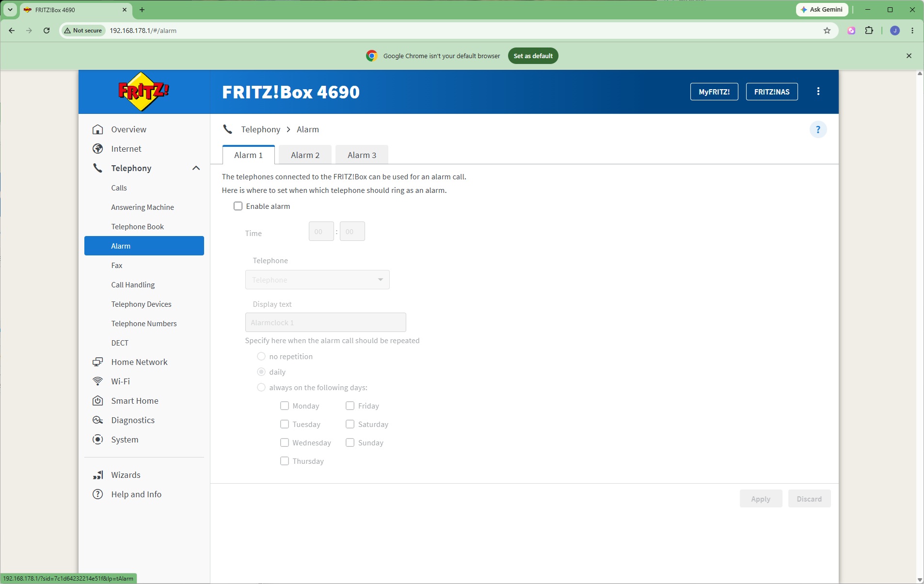The height and width of the screenshot is (584, 924).
Task: Click the Telephony phone icon in sidebar
Action: coord(98,168)
